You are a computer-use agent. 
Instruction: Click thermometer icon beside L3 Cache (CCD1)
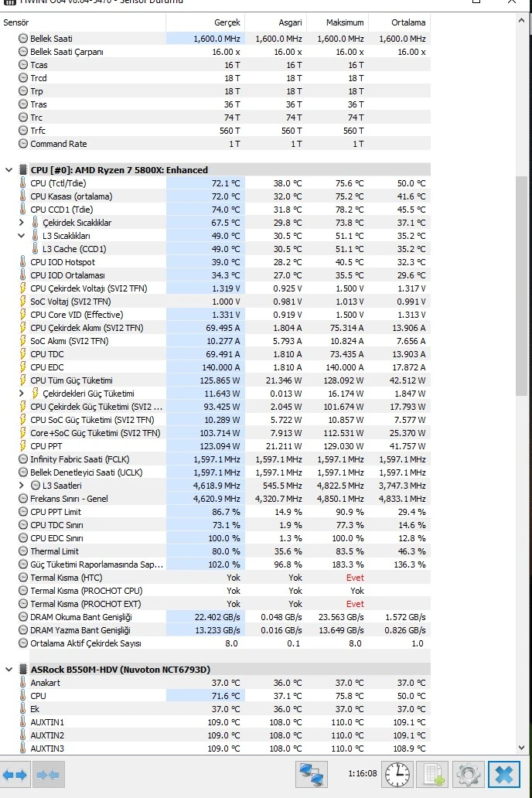click(x=35, y=249)
